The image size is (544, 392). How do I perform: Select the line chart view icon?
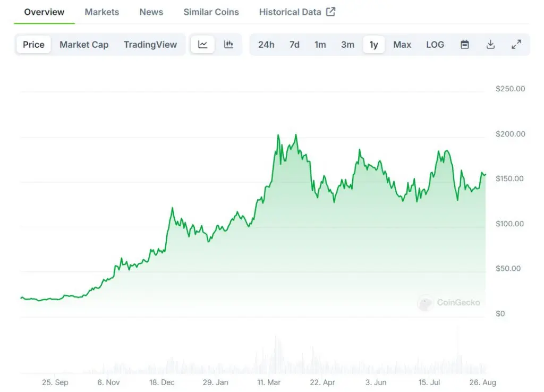click(202, 45)
